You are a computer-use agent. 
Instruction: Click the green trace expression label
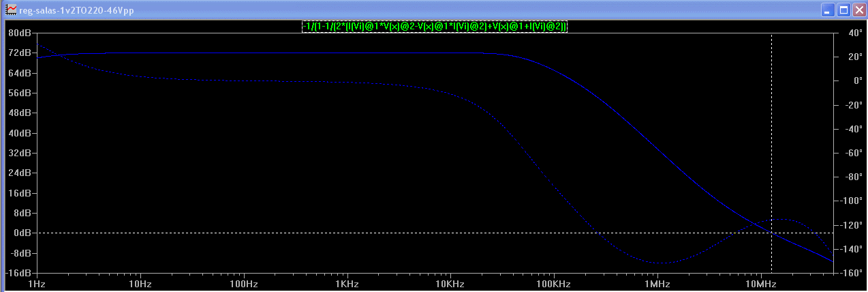(435, 26)
